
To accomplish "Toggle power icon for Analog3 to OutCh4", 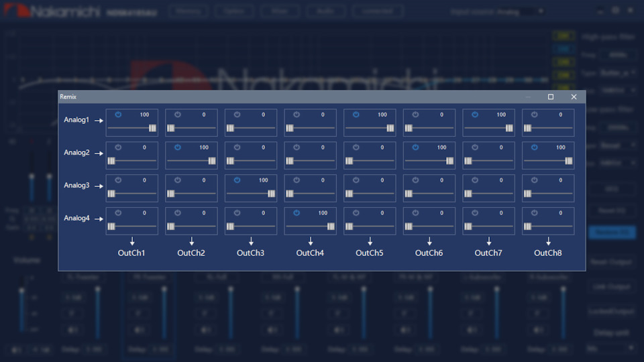I will point(297,180).
